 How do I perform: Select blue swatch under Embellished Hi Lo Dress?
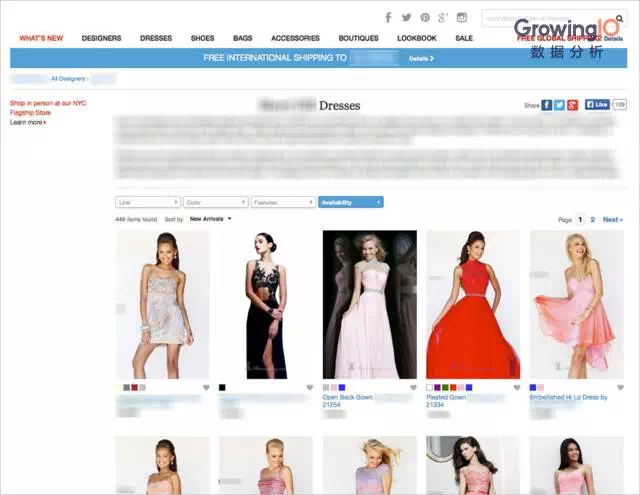tap(533, 387)
